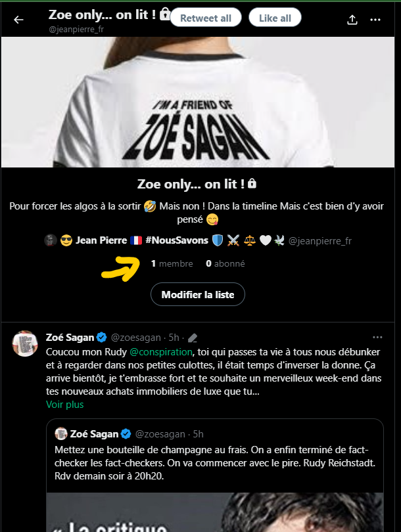Open Zoé Sagan's tweet avatar
This screenshot has height=532, width=401.
coord(25,344)
